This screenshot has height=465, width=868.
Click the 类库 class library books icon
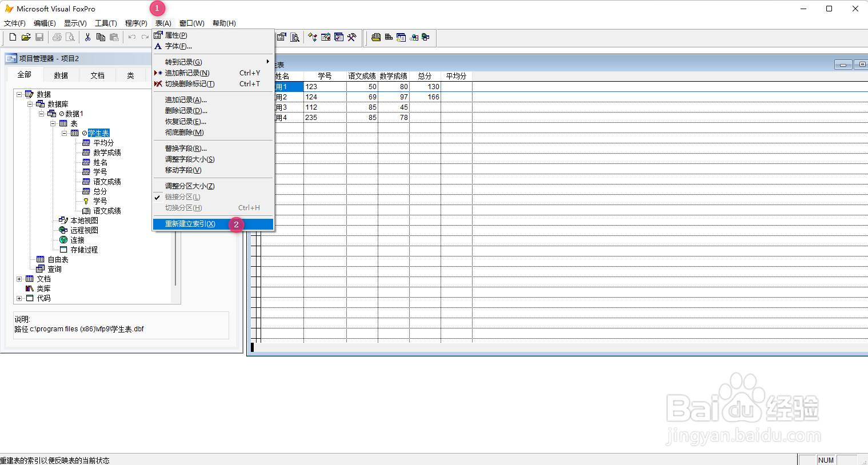coord(30,288)
